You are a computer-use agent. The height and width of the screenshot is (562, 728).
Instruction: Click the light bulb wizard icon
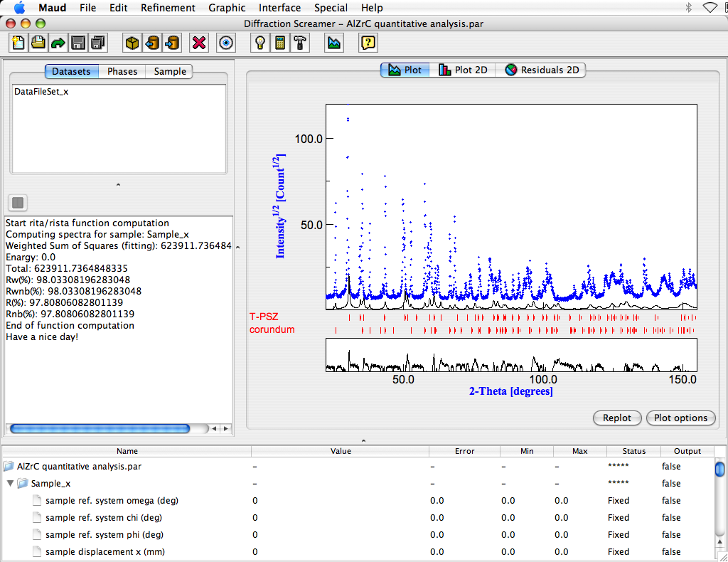[x=261, y=43]
